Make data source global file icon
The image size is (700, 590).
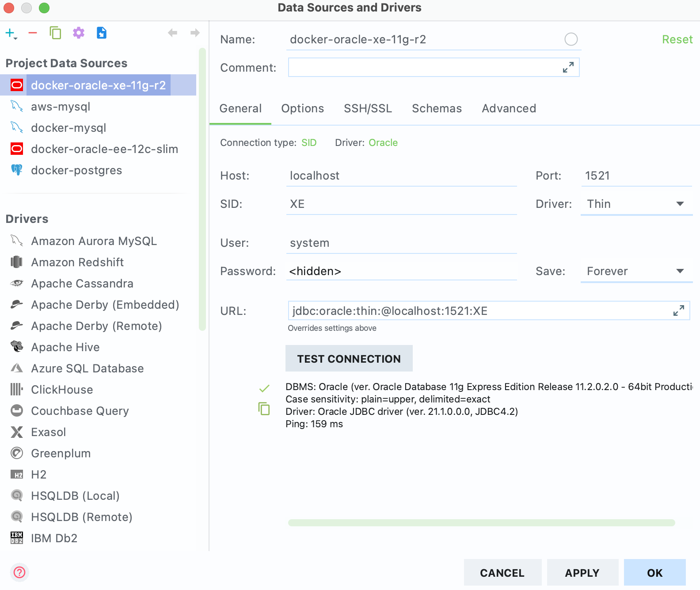(102, 33)
